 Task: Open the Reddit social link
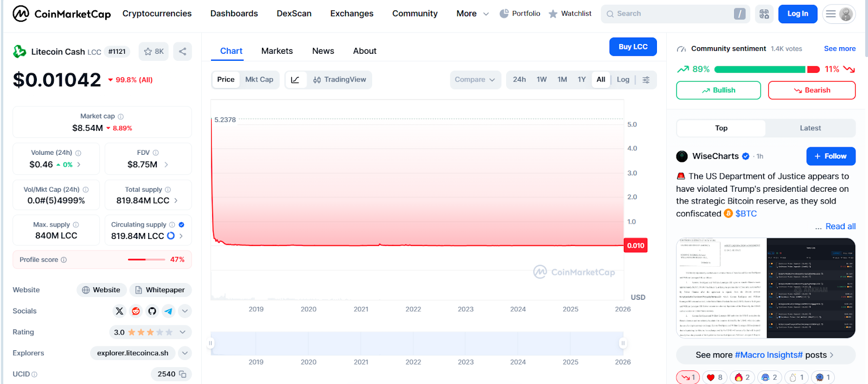click(x=136, y=311)
